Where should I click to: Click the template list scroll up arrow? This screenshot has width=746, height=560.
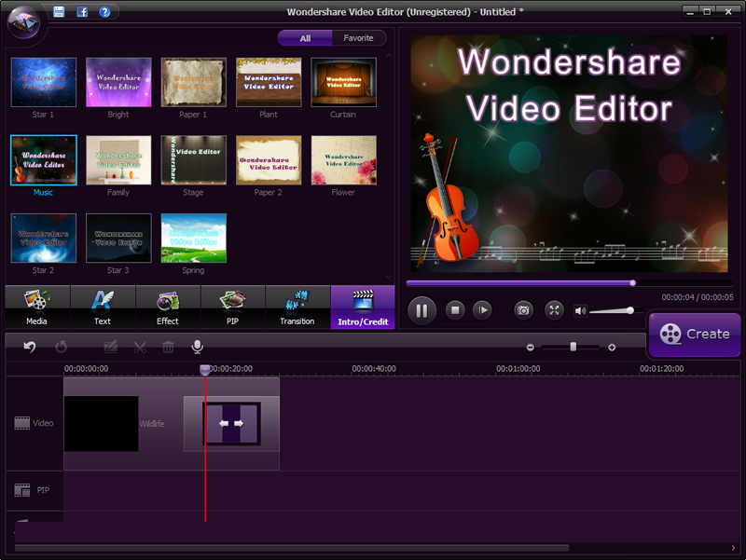389,55
